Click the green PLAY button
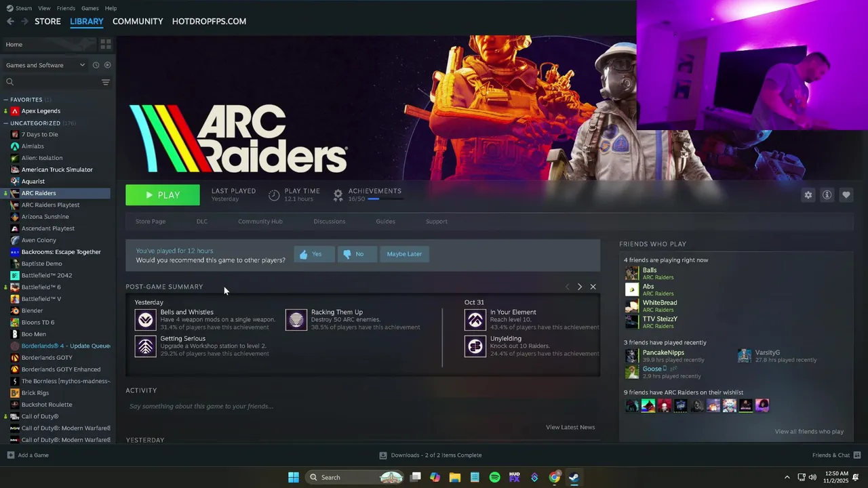The height and width of the screenshot is (488, 868). tap(163, 195)
